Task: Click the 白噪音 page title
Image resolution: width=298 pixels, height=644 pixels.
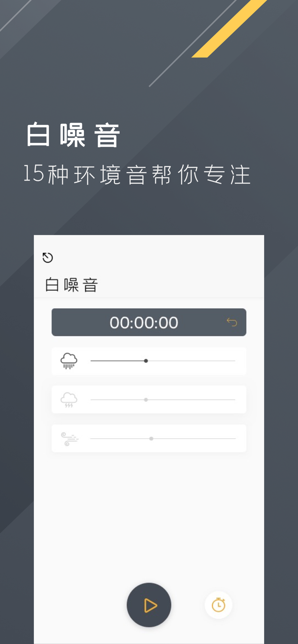Action: [x=72, y=285]
